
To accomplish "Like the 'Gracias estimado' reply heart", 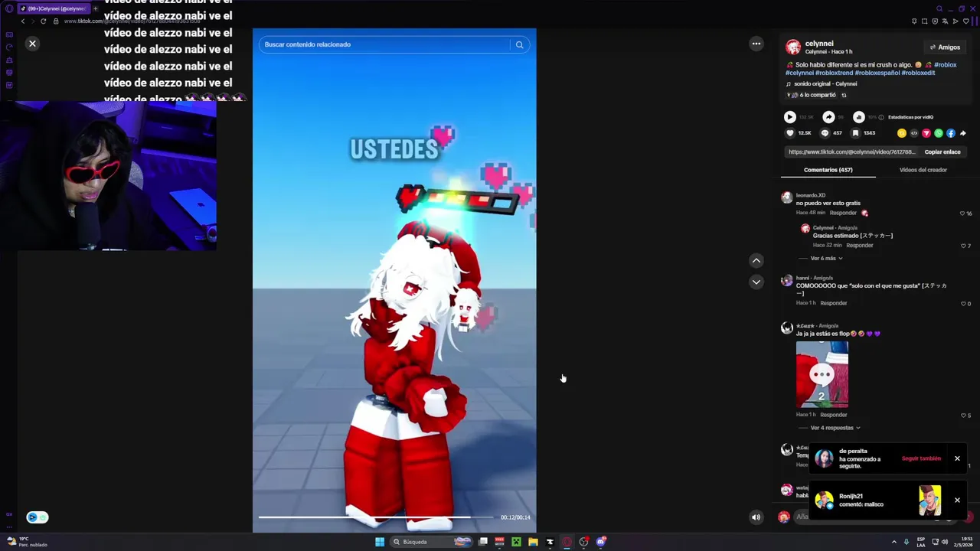I will point(963,246).
